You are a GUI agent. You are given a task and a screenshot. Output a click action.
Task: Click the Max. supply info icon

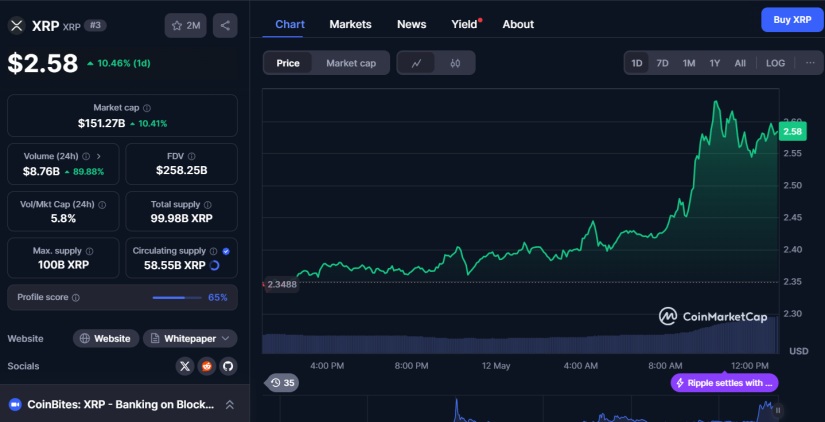click(89, 251)
